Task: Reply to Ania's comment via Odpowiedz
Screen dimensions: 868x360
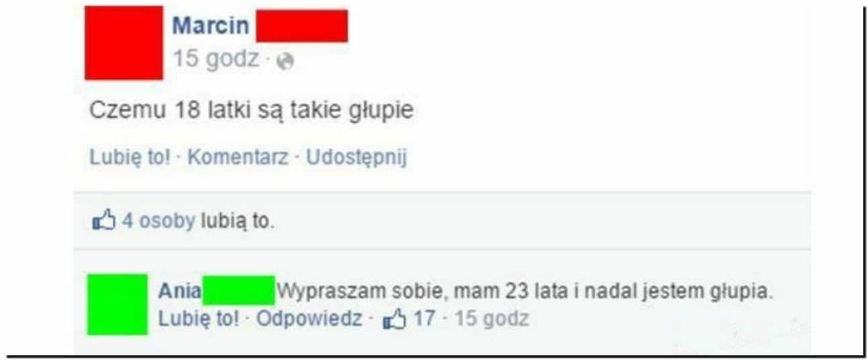Action: (x=309, y=318)
